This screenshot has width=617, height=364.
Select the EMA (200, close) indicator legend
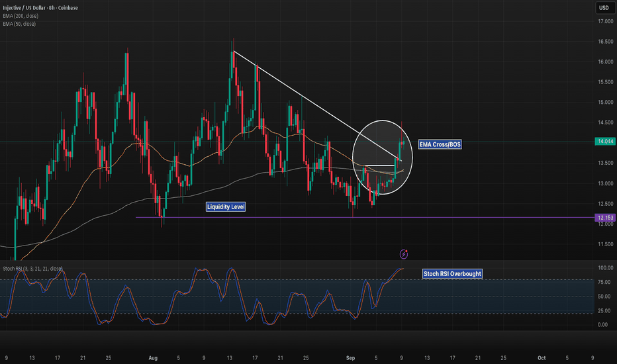pos(21,17)
